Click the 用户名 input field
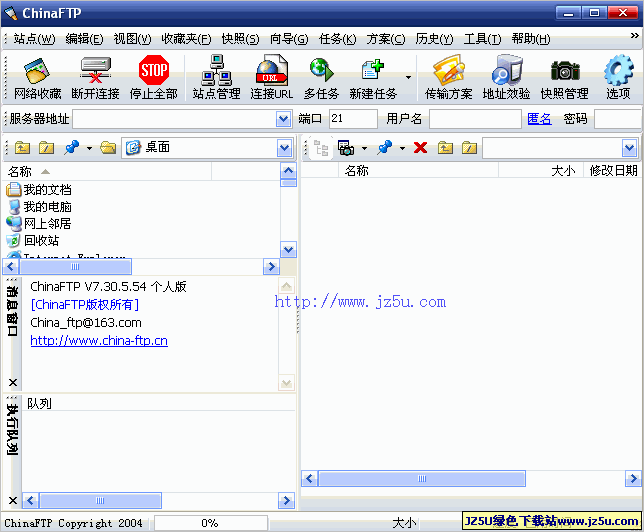Screen dimensions: 644x532 coord(475,119)
